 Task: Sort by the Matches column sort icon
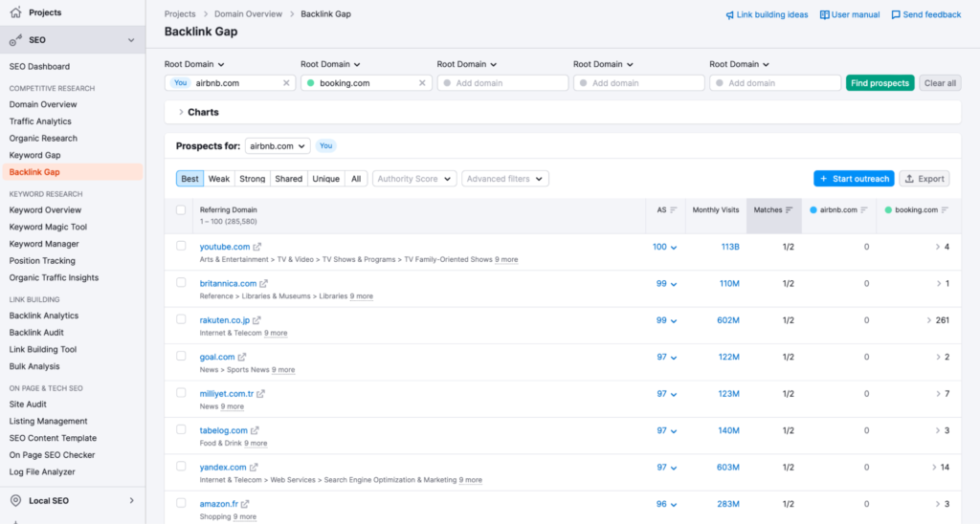click(790, 210)
